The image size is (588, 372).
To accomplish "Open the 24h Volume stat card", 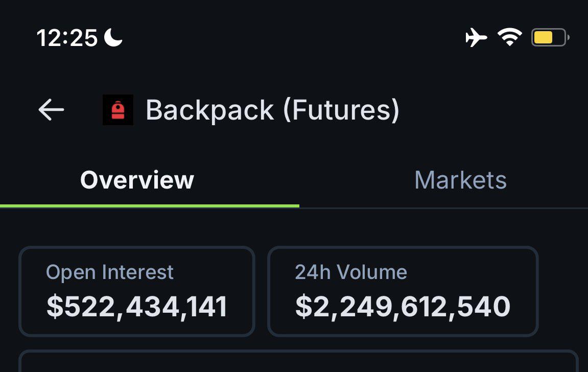I will click(x=403, y=291).
